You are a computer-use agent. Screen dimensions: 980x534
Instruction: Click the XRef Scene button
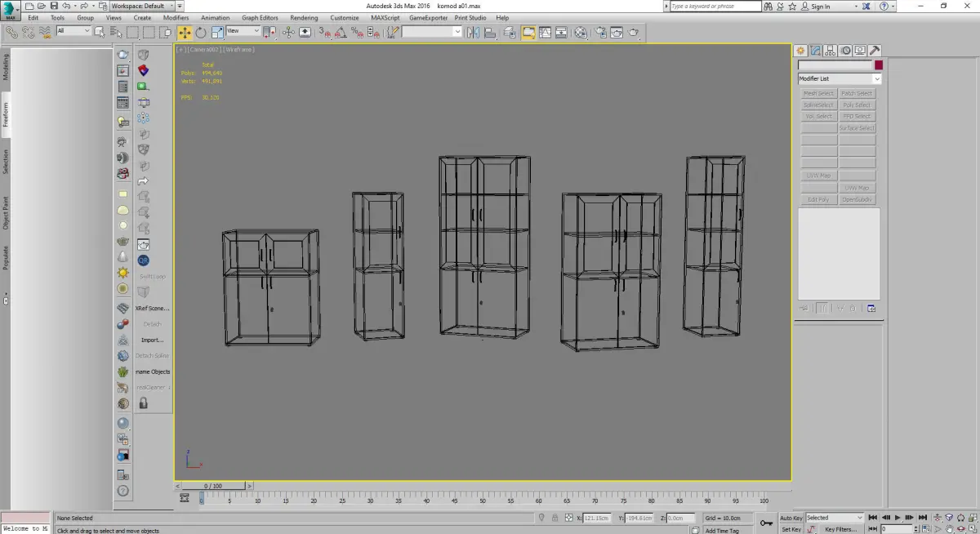click(152, 308)
